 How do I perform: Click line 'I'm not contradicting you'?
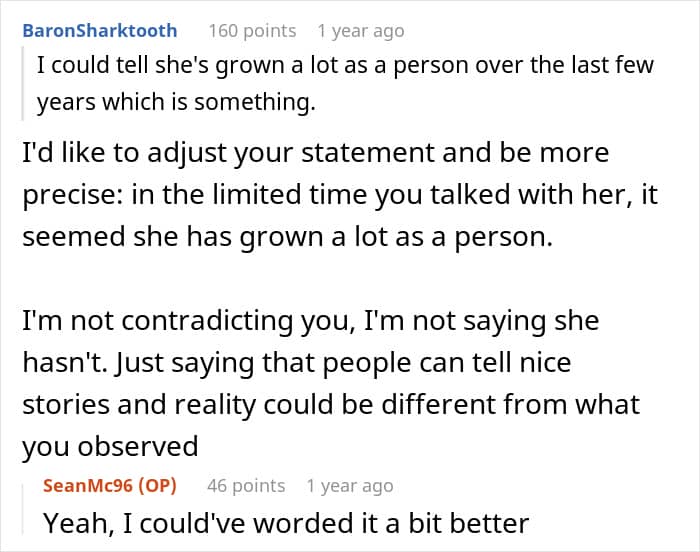point(311,321)
